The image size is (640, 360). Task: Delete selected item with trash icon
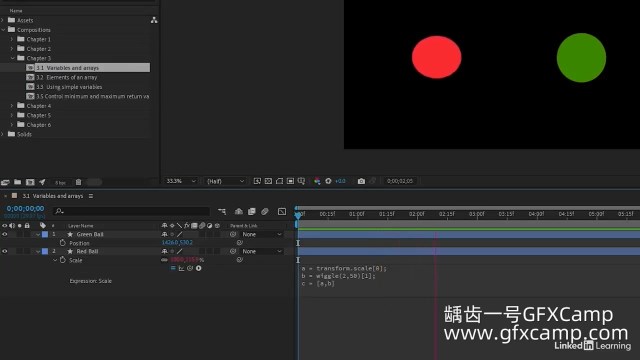click(78, 182)
